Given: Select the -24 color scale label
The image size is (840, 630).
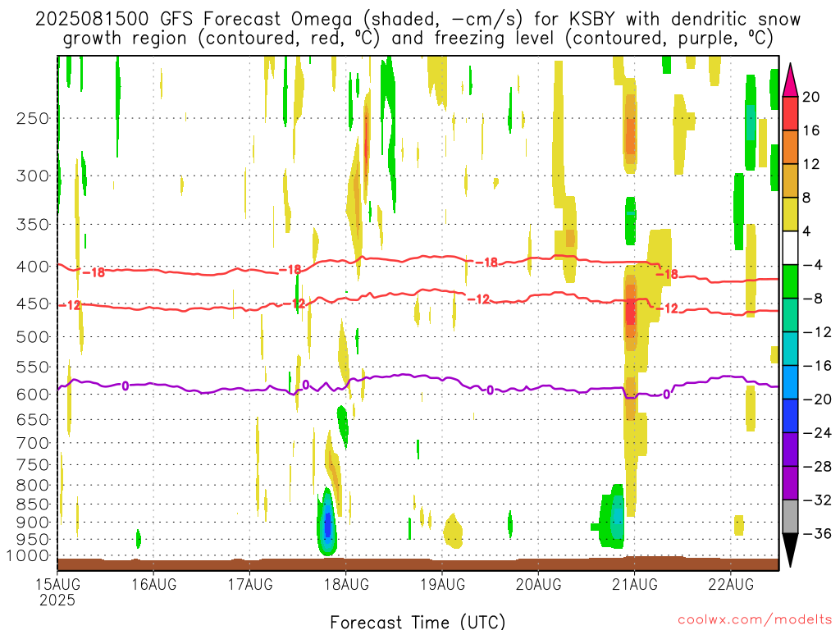Looking at the screenshot, I should pyautogui.click(x=817, y=433).
